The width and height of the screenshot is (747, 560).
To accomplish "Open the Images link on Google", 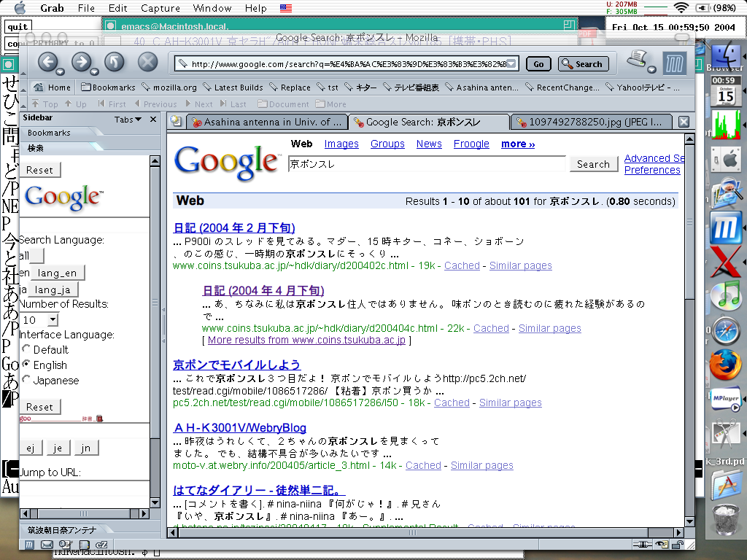I will (341, 144).
